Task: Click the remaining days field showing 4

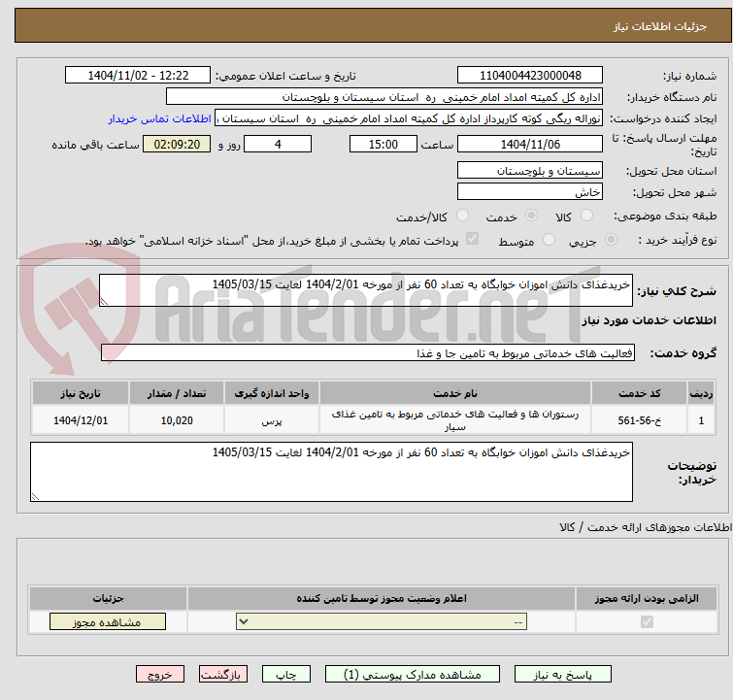Action: tap(278, 144)
